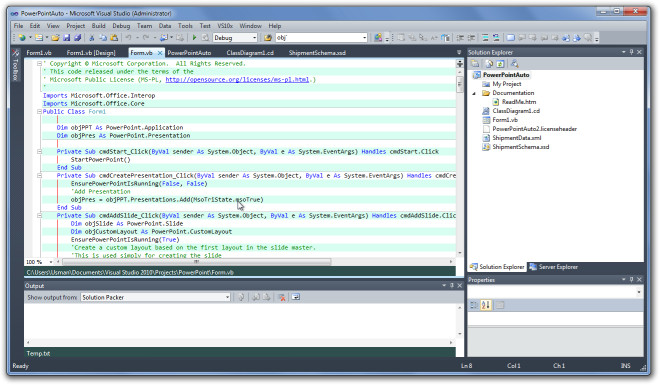
Task: Select the PowerPointAuto project node
Action: 506,75
